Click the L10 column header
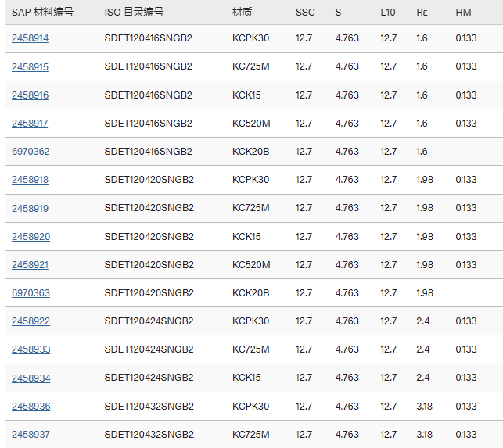The width and height of the screenshot is (503, 448). tap(388, 13)
